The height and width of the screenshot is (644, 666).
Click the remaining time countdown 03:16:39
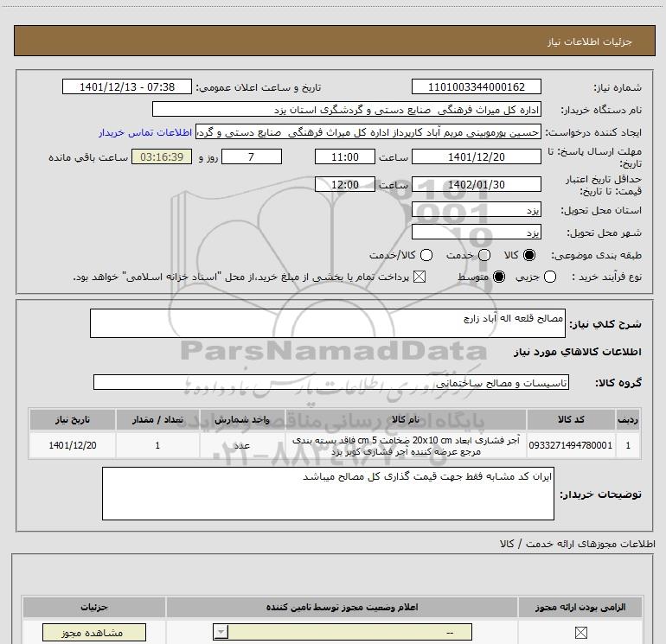point(162,156)
